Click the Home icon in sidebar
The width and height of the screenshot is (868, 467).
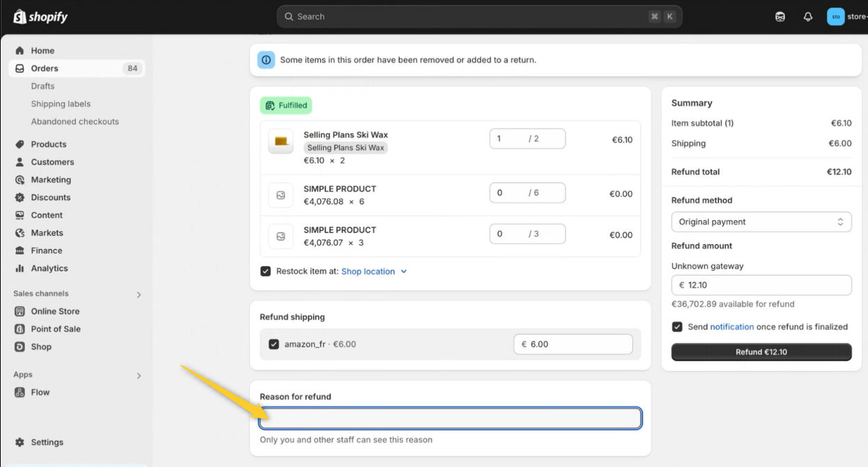19,51
